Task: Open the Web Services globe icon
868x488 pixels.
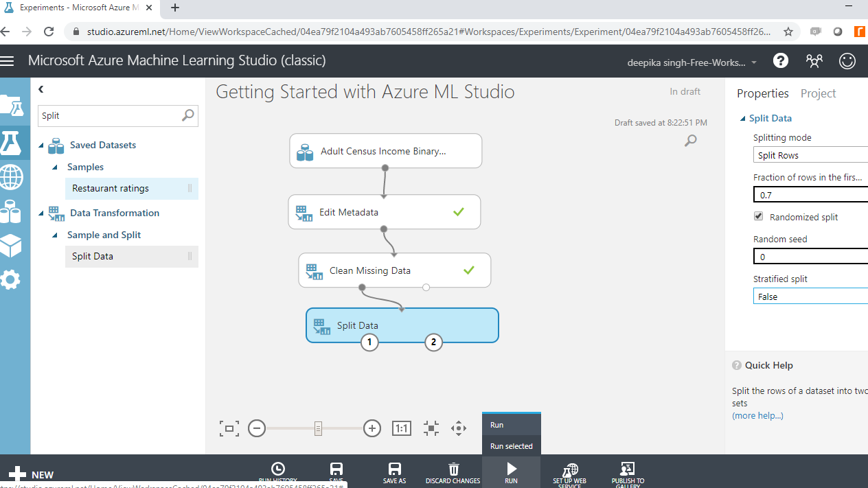Action: 12,177
